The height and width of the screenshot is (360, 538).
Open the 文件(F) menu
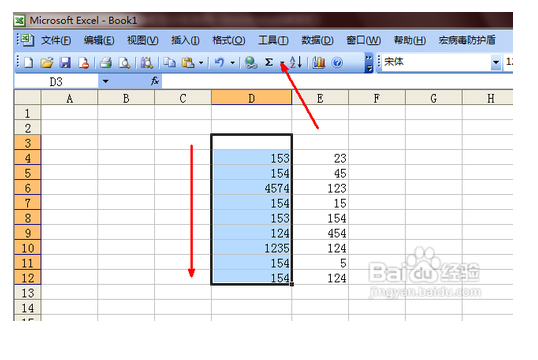tap(56, 40)
